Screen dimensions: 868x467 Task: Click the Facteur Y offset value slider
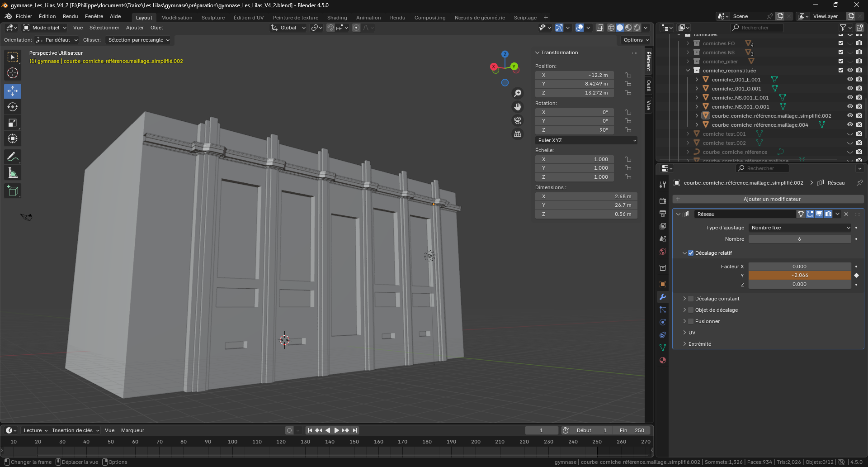coord(800,275)
